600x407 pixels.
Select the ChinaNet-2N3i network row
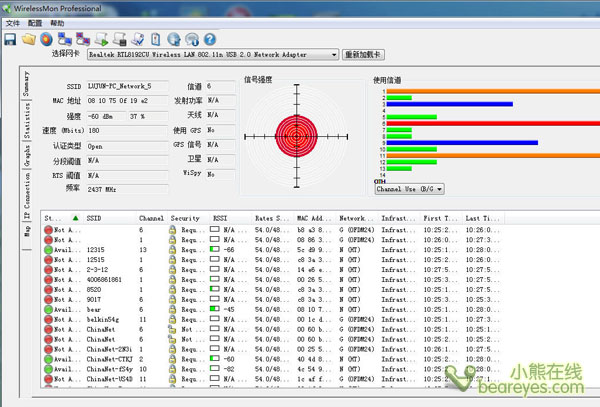pos(272,349)
